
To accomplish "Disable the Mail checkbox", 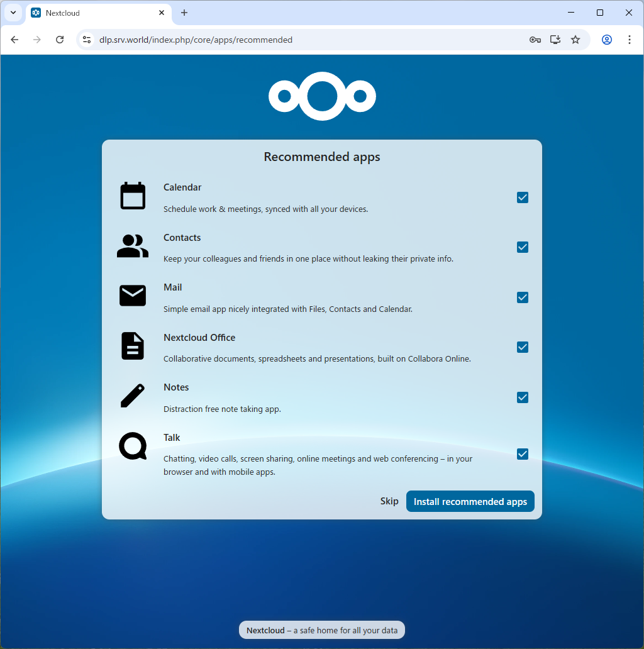I will [522, 297].
